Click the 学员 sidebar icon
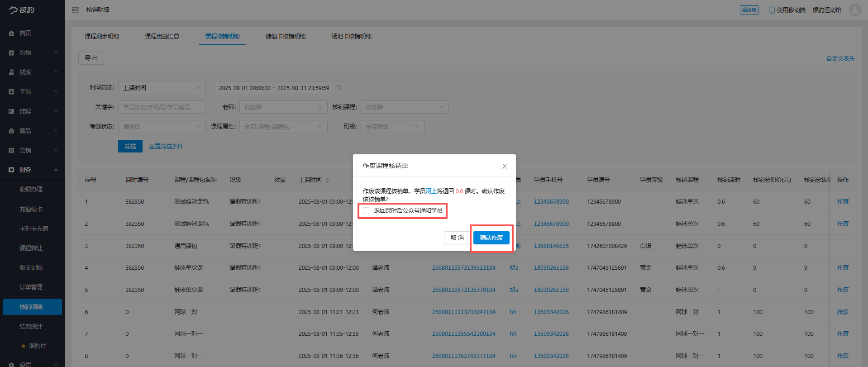The image size is (868, 367). [11, 91]
